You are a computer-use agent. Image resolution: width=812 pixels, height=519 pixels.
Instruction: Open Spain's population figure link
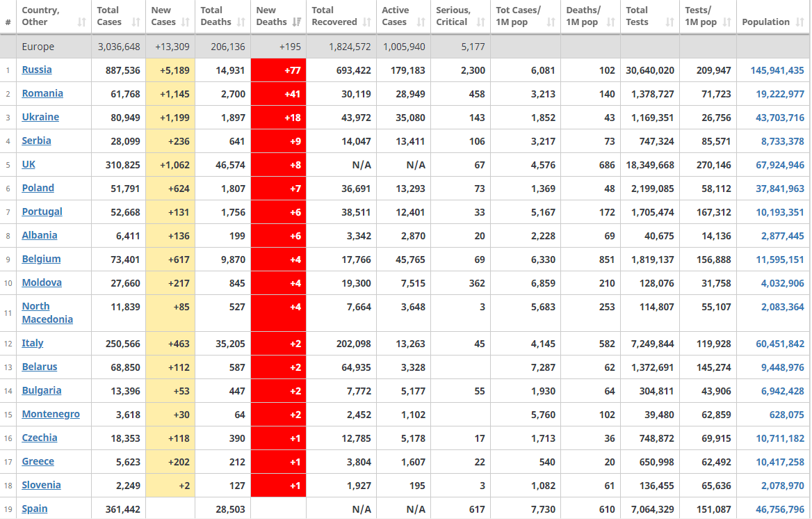pyautogui.click(x=779, y=509)
